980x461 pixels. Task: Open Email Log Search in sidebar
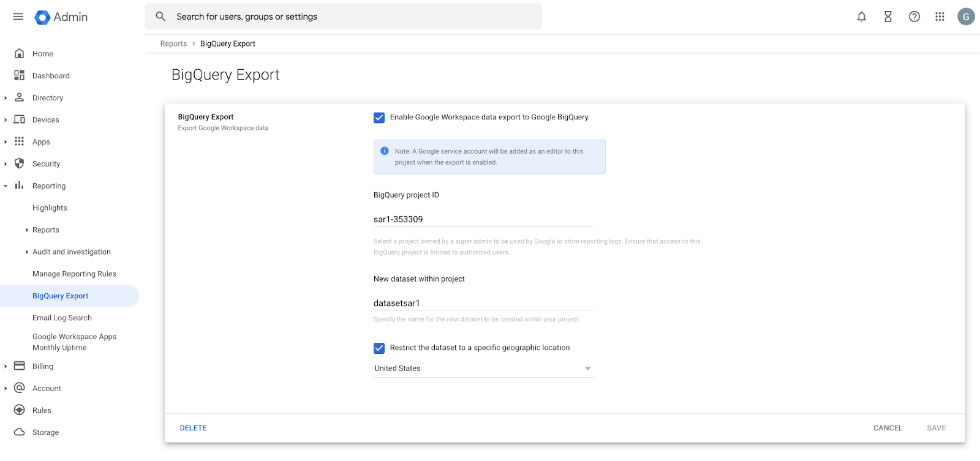tap(62, 318)
